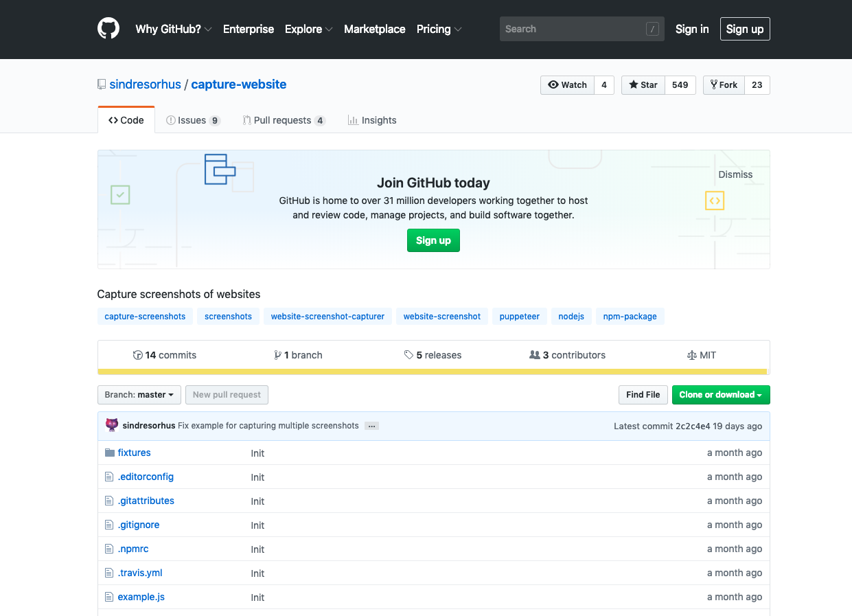Image resolution: width=852 pixels, height=616 pixels.
Task: Click the repository book icon
Action: (102, 84)
